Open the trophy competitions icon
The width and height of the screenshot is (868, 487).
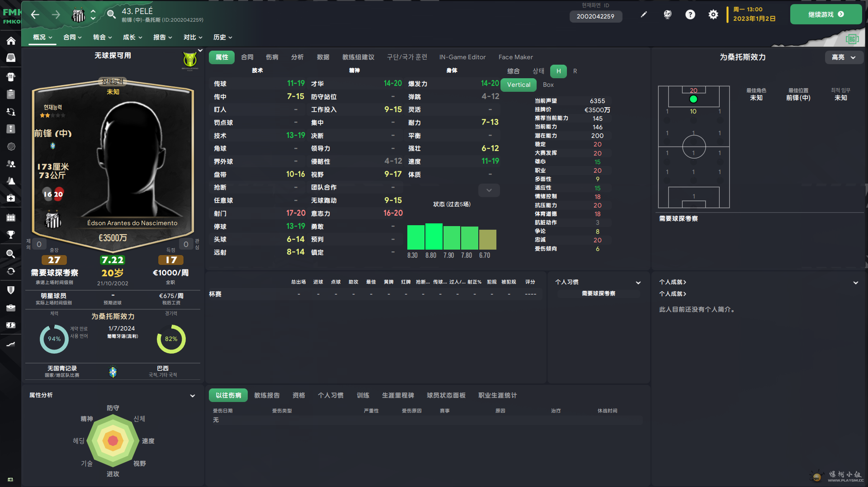[11, 235]
